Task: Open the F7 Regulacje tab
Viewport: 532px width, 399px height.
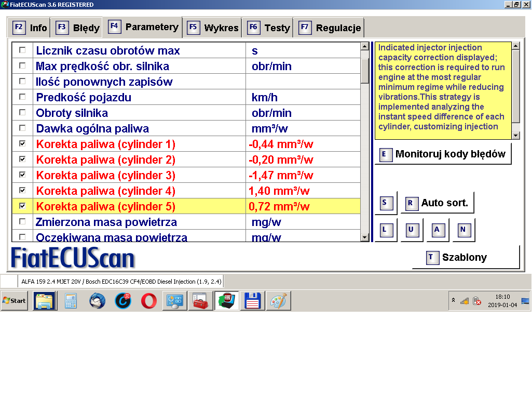Action: coord(329,28)
